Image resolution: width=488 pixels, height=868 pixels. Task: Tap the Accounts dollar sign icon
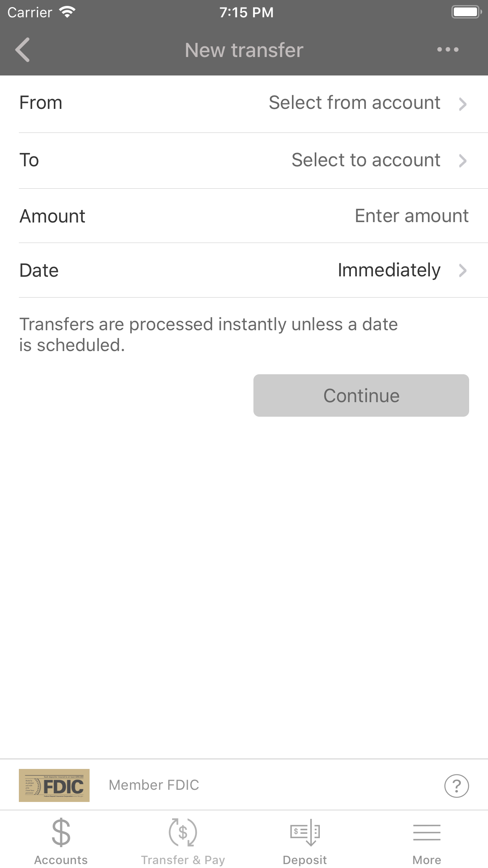pyautogui.click(x=61, y=832)
